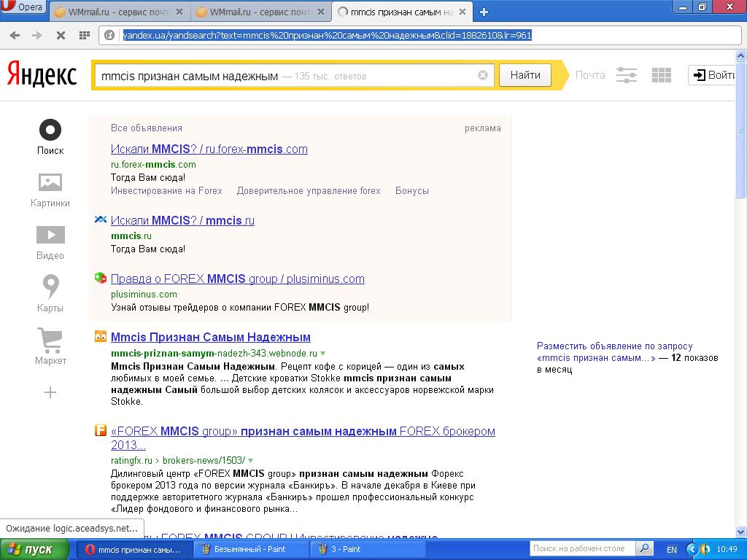This screenshot has width=747, height=560.
Task: Click the Бонусы sitelink
Action: click(x=412, y=191)
